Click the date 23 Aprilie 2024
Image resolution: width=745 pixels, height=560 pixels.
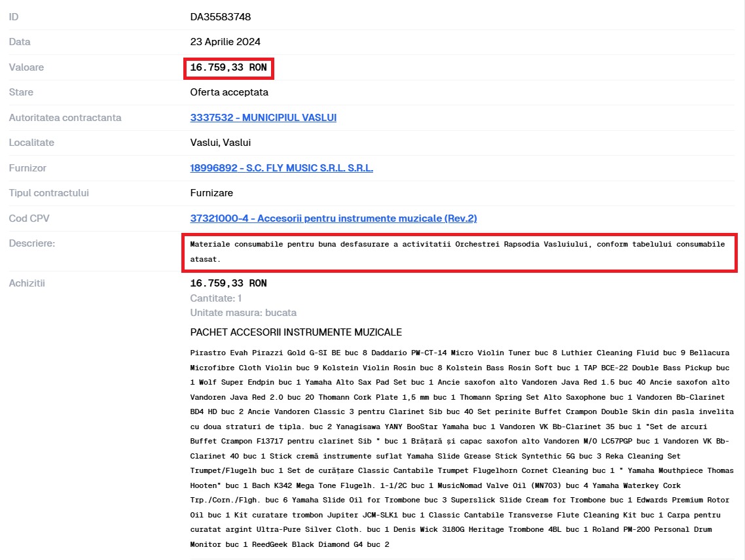coord(225,42)
